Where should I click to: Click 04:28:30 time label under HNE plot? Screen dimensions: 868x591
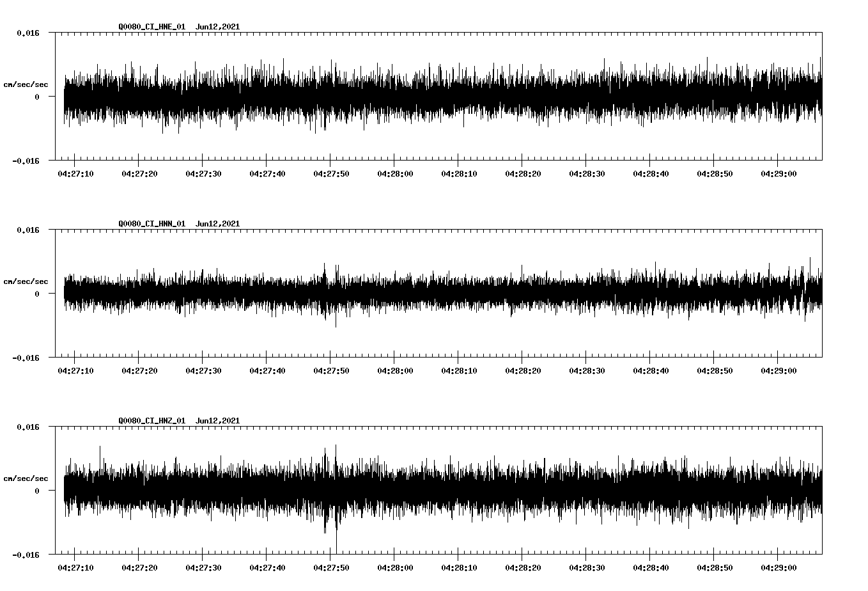tap(587, 173)
